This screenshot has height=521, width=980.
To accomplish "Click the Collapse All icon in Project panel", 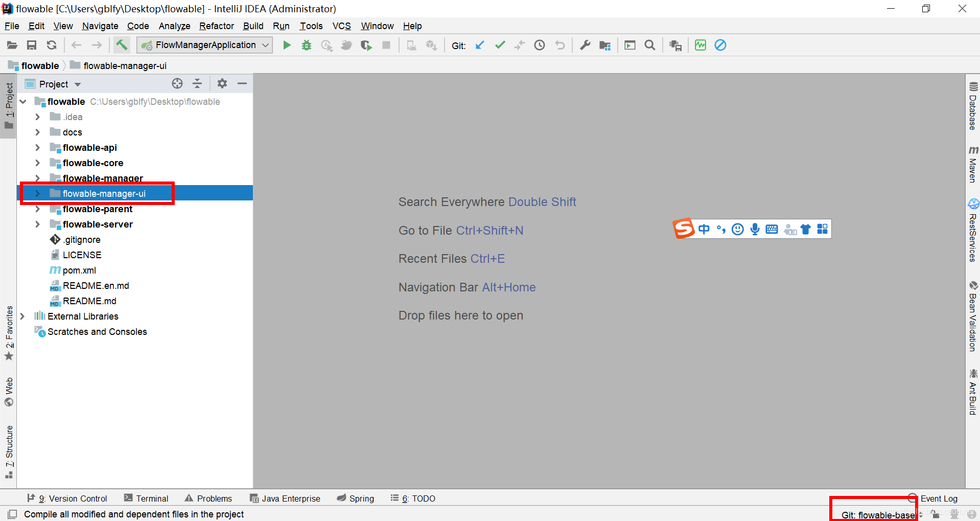I will [x=197, y=83].
